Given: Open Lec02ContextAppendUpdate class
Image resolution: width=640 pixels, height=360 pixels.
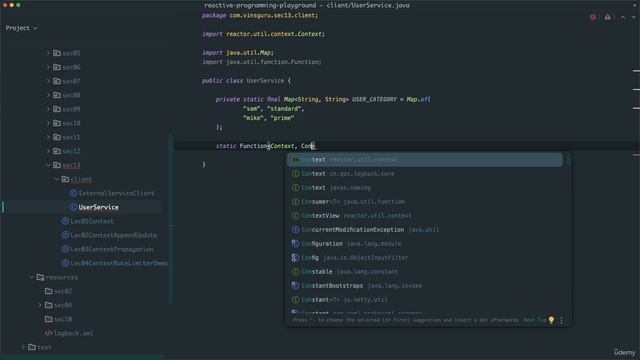Looking at the screenshot, I should point(113,235).
